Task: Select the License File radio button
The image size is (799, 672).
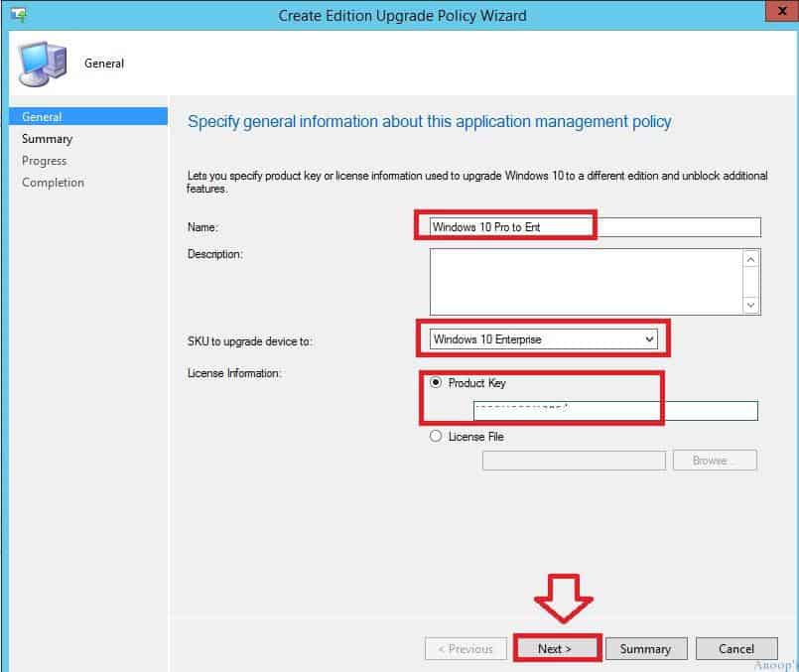Action: (436, 436)
